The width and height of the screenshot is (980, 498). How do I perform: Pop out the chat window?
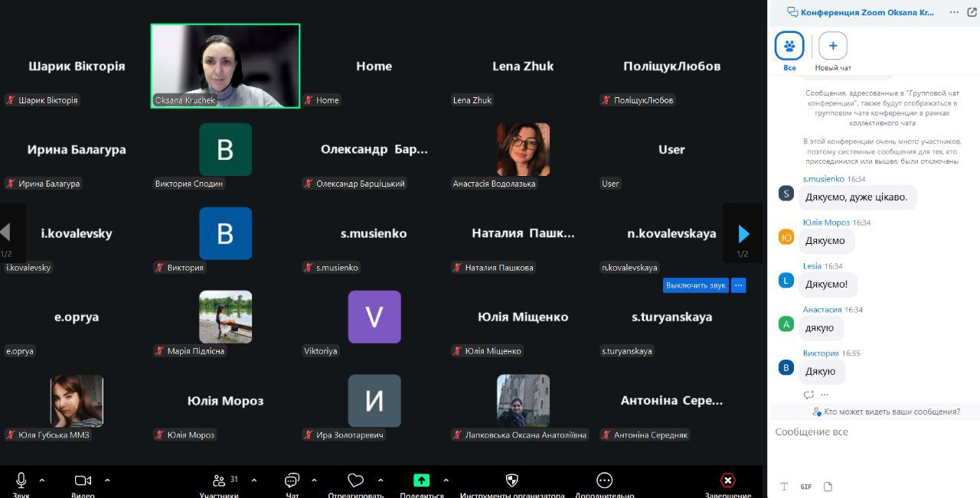coord(972,12)
